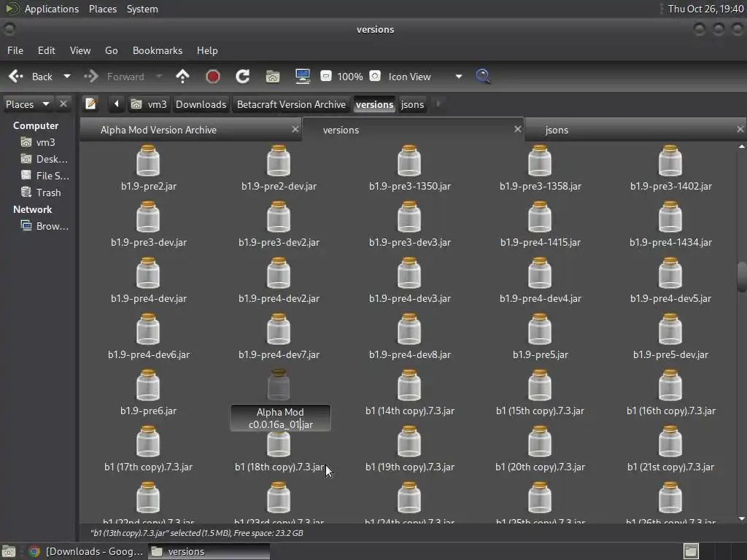Jump to Downloads in the path bar
This screenshot has width=747, height=560.
coord(201,104)
